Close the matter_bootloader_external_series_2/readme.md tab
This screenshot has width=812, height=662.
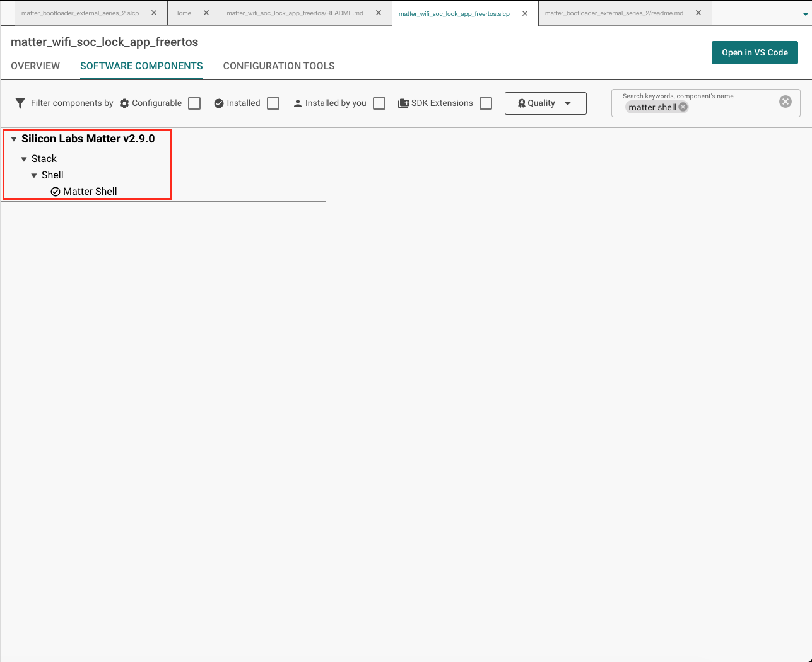[x=698, y=13]
